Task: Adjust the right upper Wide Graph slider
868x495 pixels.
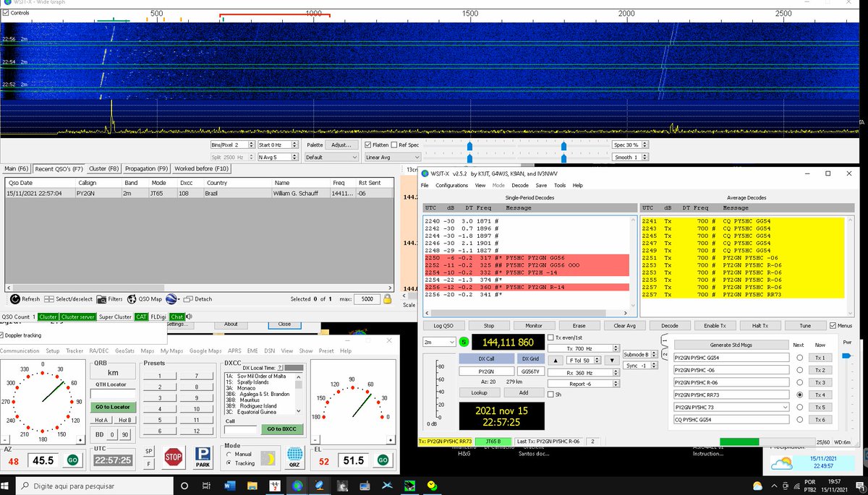Action: [563, 145]
